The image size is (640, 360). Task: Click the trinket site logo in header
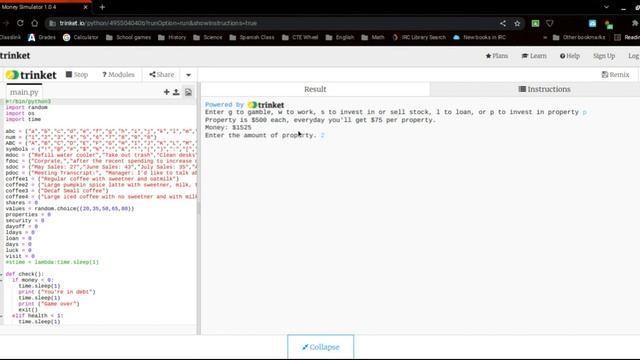15,56
